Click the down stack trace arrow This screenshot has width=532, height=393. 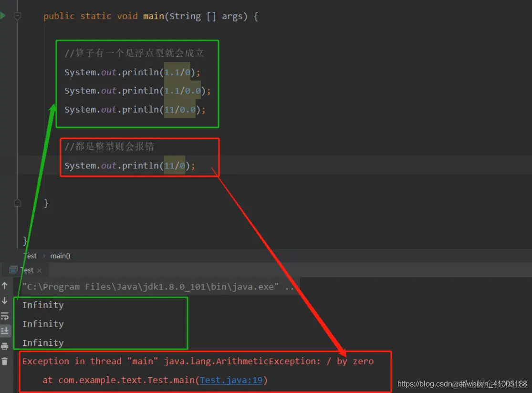(5, 301)
